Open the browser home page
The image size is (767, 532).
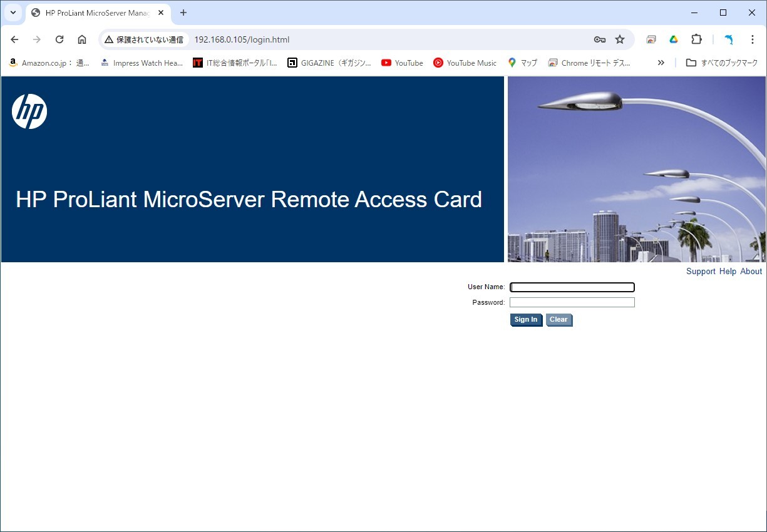[x=82, y=39]
